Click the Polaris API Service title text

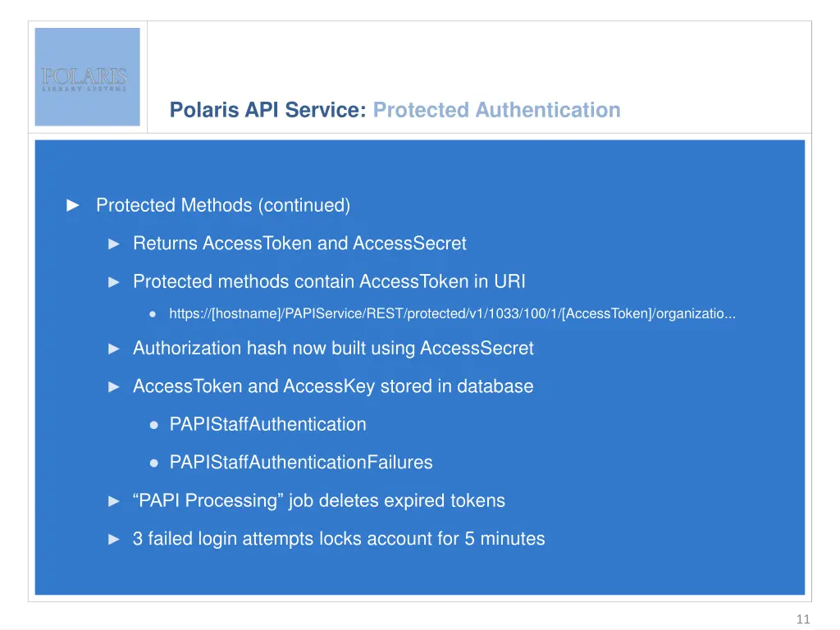267,110
